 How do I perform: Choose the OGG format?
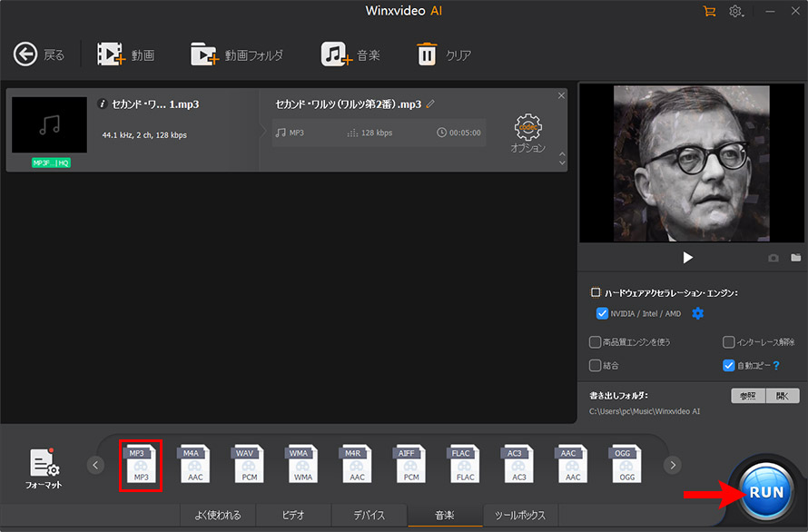pyautogui.click(x=626, y=464)
